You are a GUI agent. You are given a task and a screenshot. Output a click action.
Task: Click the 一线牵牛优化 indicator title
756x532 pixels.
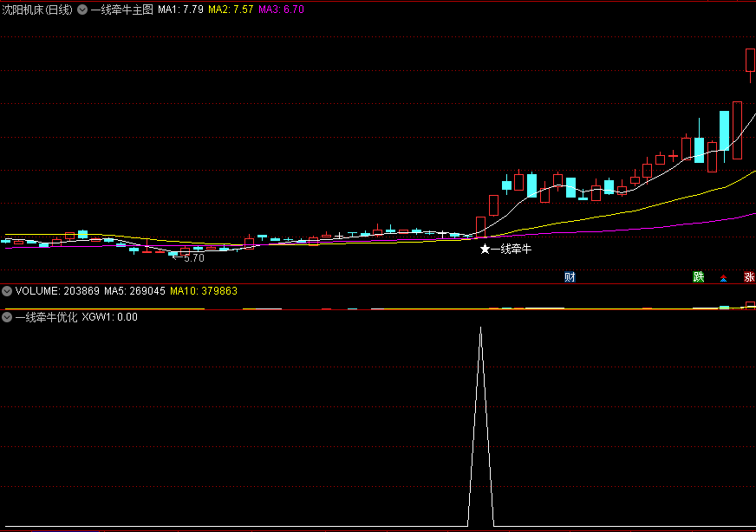click(46, 317)
